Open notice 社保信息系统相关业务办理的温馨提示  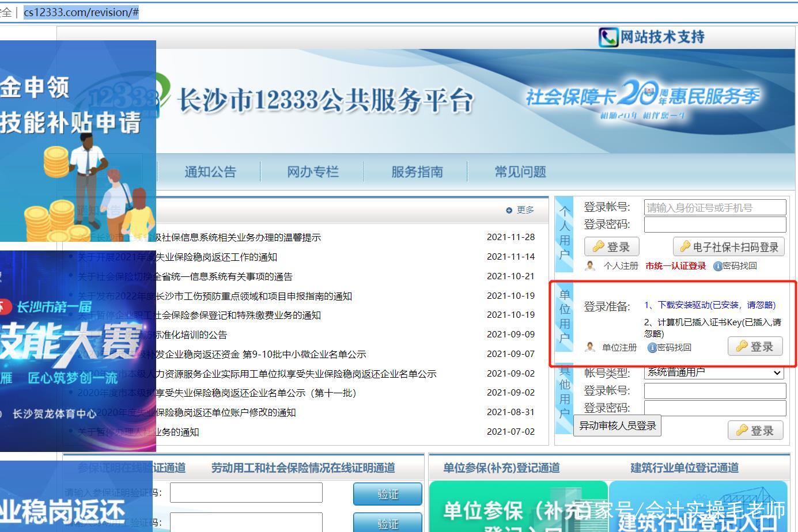(199, 237)
